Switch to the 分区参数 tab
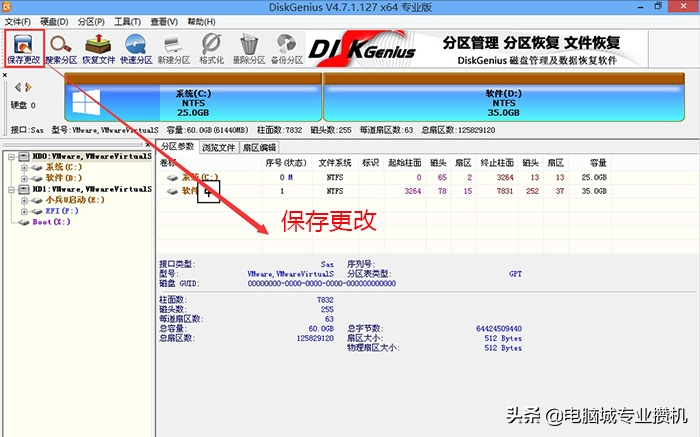The image size is (700, 437). click(x=177, y=146)
